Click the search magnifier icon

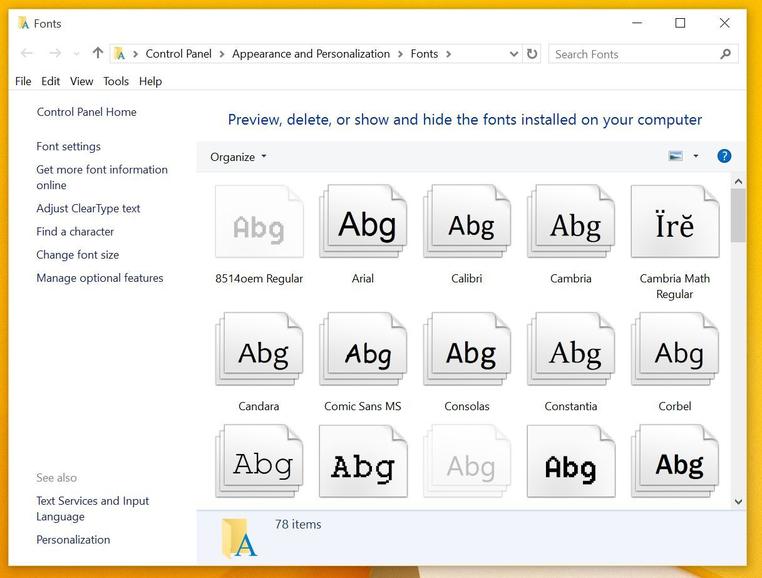[x=726, y=54]
